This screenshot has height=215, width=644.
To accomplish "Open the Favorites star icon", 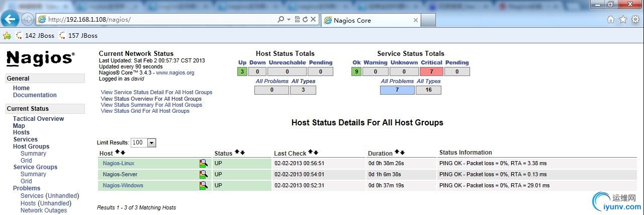I will tap(623, 20).
